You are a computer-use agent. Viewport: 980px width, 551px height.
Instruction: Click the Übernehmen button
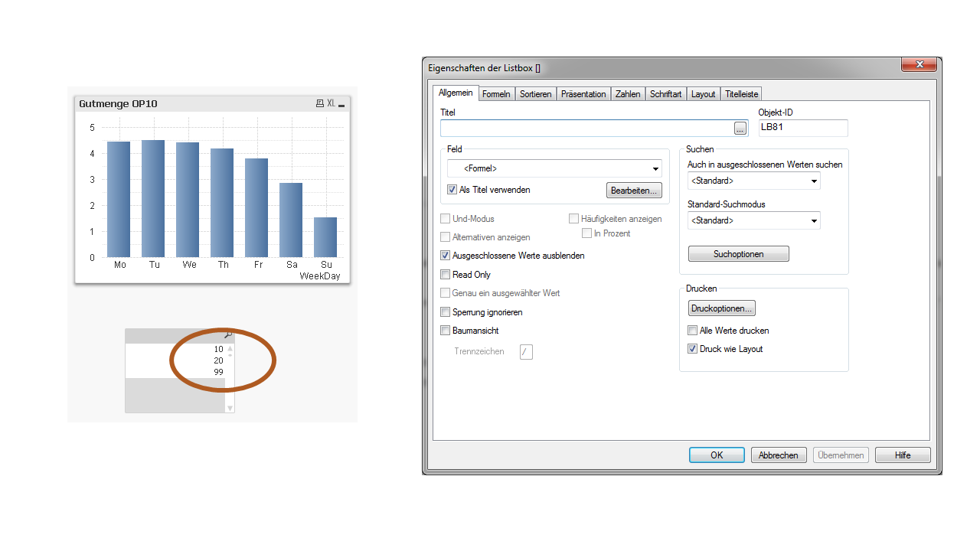[x=841, y=455]
